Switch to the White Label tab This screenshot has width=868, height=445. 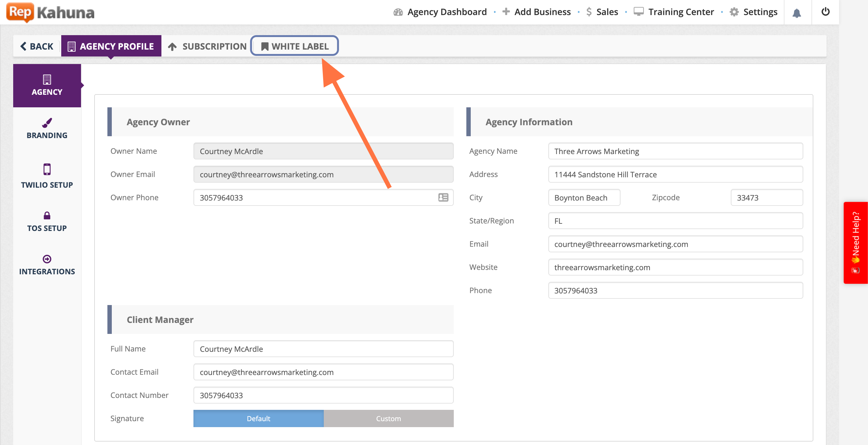(x=295, y=46)
